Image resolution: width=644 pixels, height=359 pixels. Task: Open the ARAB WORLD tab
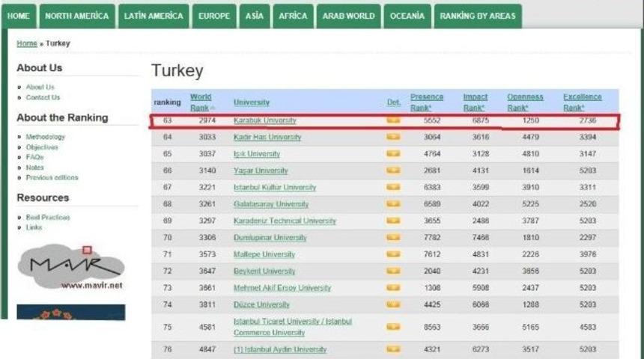348,16
